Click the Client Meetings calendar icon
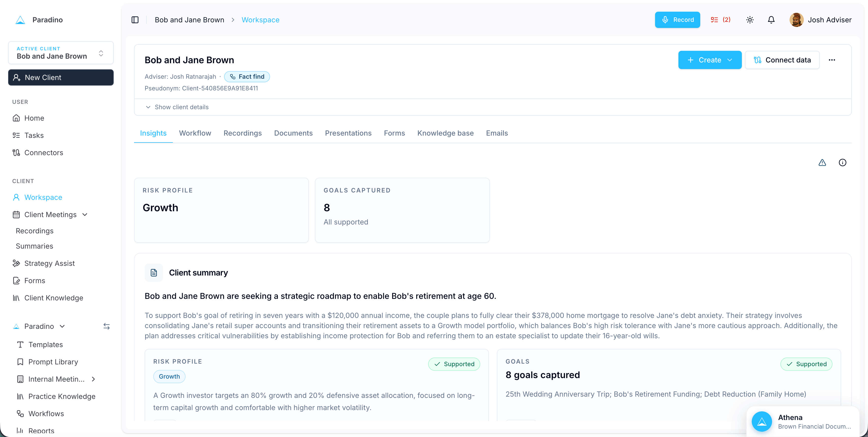Viewport: 868px width, 437px height. point(16,215)
